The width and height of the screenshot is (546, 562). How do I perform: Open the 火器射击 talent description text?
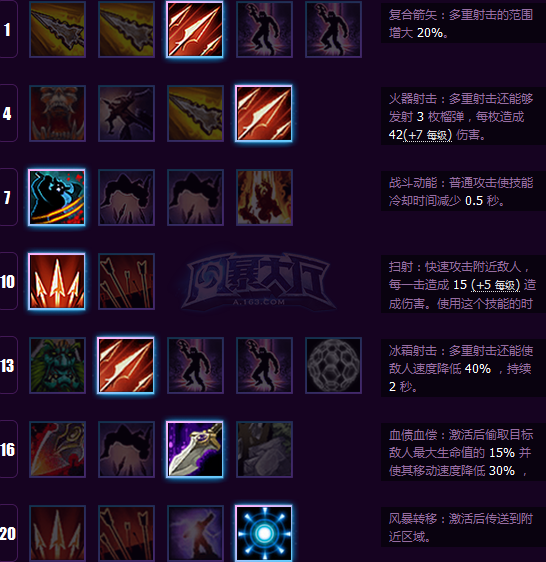click(x=463, y=116)
